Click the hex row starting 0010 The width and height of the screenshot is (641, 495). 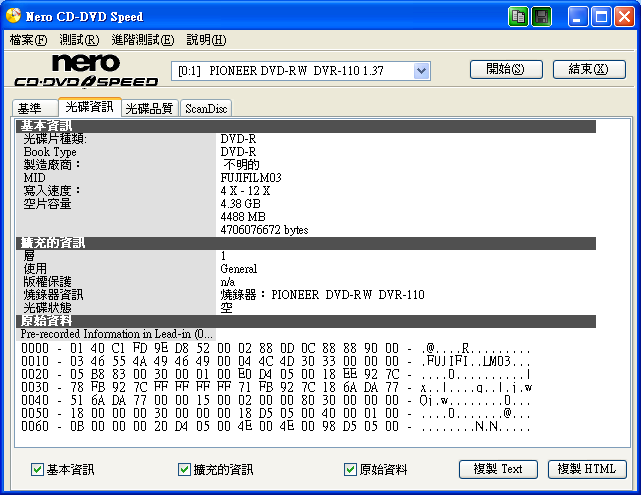276,362
